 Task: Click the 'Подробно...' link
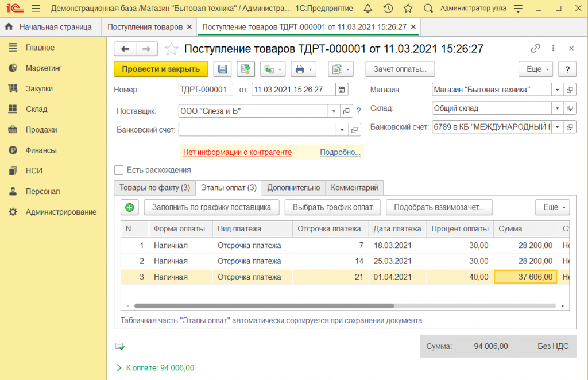coord(340,152)
